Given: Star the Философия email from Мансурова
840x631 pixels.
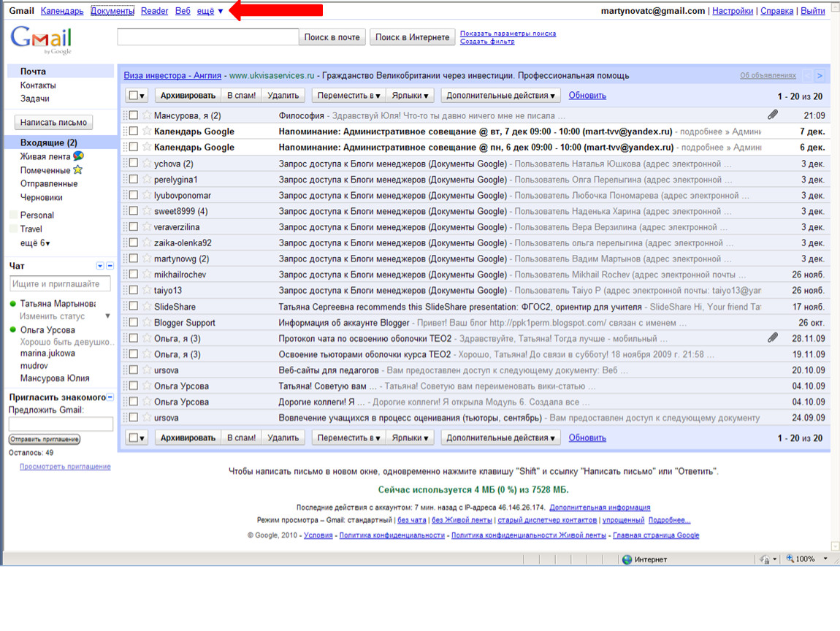Looking at the screenshot, I should point(147,115).
